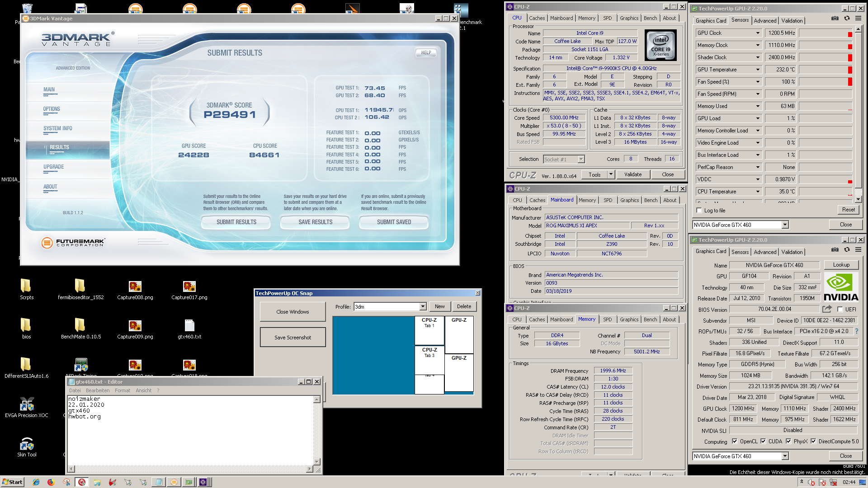Toggle the OpenCL computing checkbox
The height and width of the screenshot is (488, 868).
735,441
